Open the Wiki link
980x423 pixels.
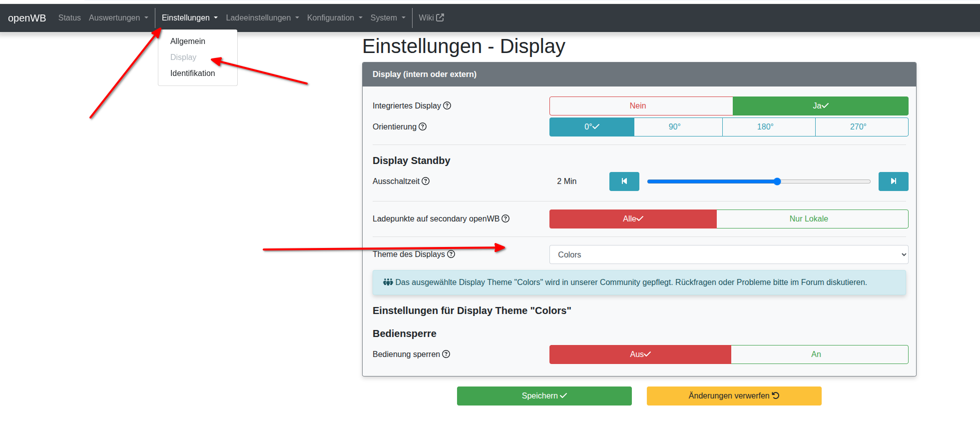pyautogui.click(x=431, y=17)
